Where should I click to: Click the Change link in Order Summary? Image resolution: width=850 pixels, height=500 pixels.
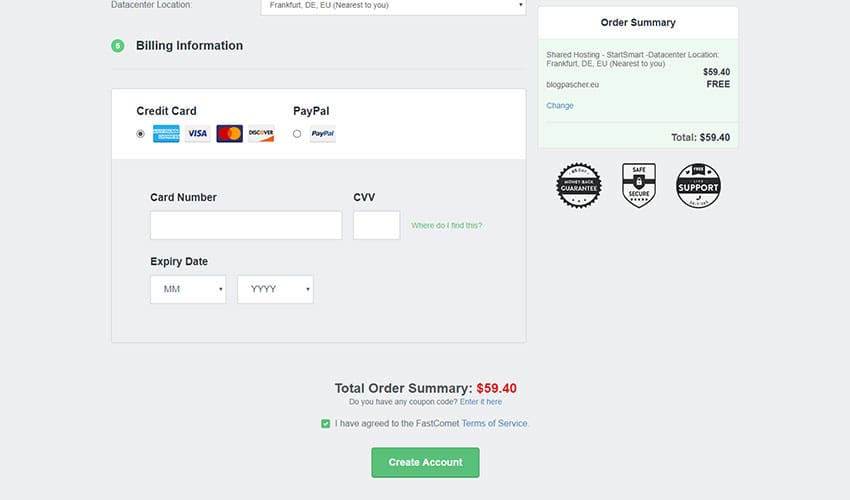click(560, 106)
